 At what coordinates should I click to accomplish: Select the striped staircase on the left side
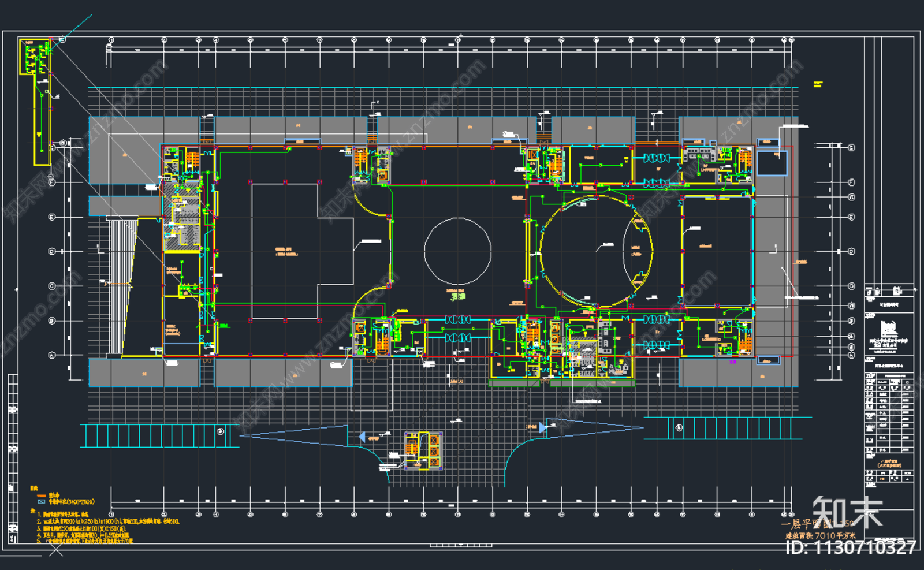pos(121,286)
